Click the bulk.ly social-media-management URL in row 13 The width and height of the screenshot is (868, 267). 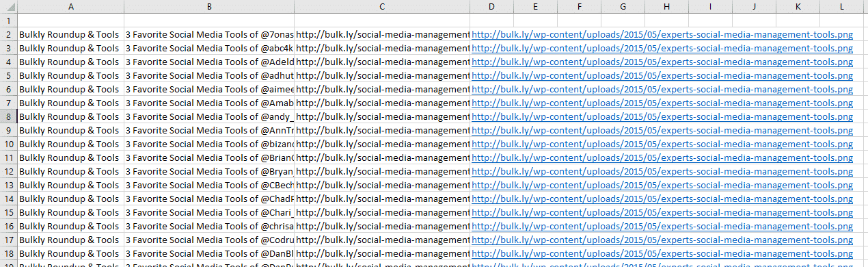pyautogui.click(x=382, y=185)
